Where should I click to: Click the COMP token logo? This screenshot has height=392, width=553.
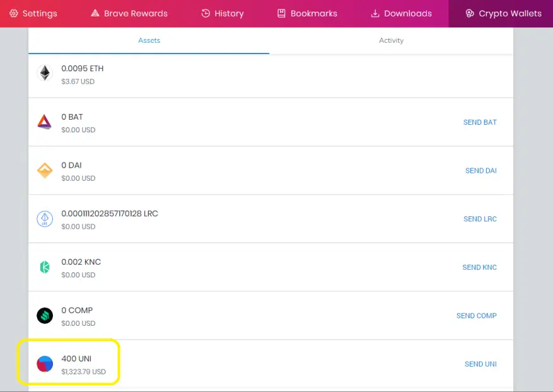[x=45, y=316]
